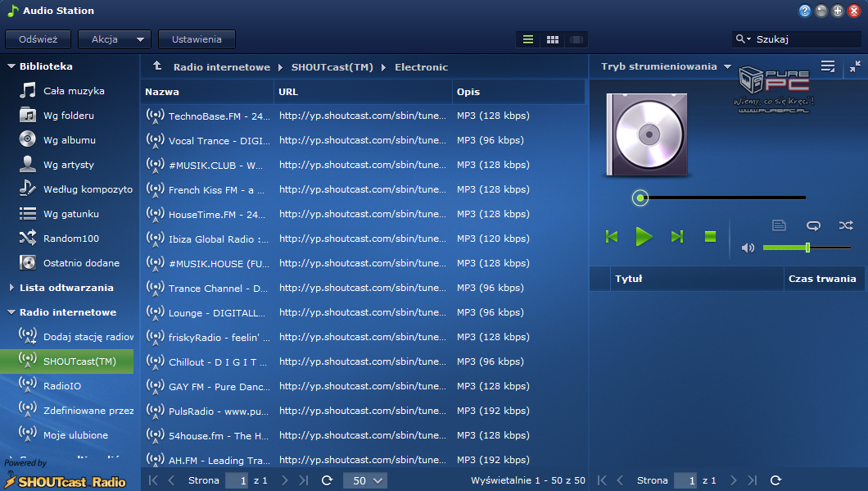
Task: Switch to list view
Action: (528, 39)
